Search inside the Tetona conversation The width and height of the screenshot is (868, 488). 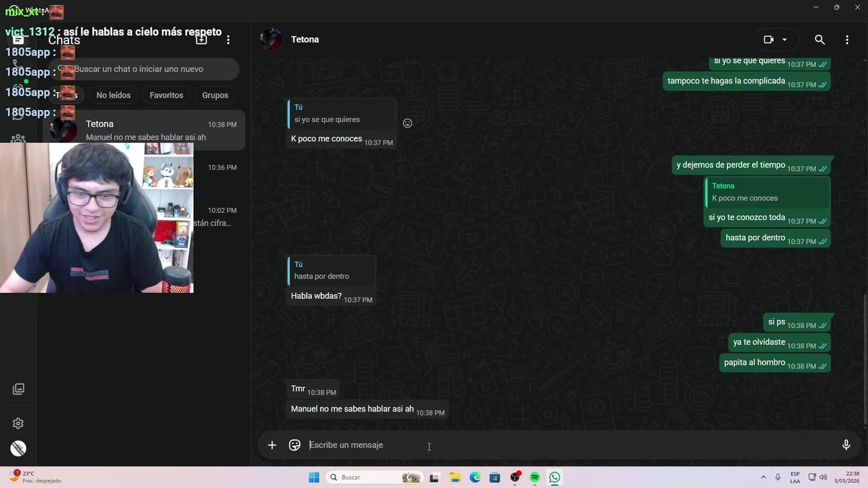click(x=820, y=40)
